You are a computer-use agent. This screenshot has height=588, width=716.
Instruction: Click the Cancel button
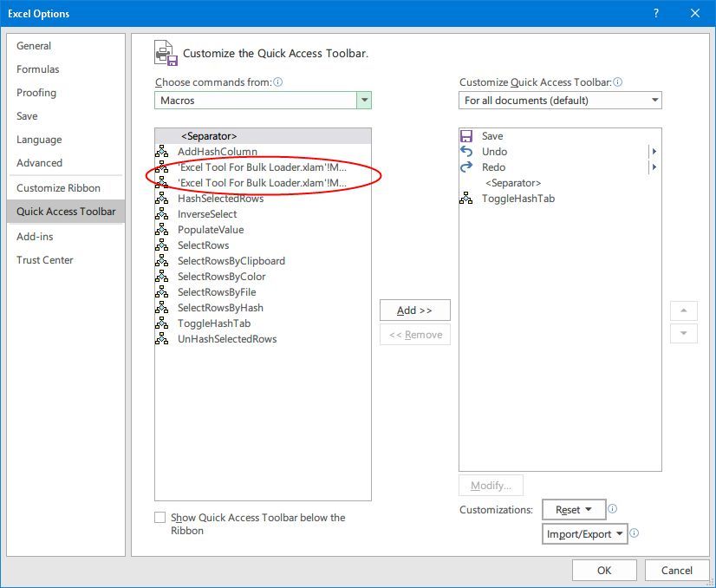point(677,570)
